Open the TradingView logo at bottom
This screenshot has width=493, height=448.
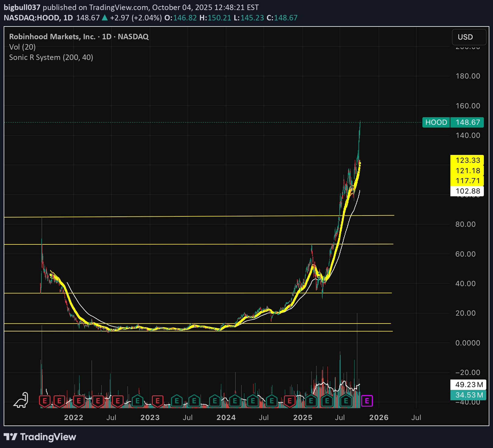(40, 437)
